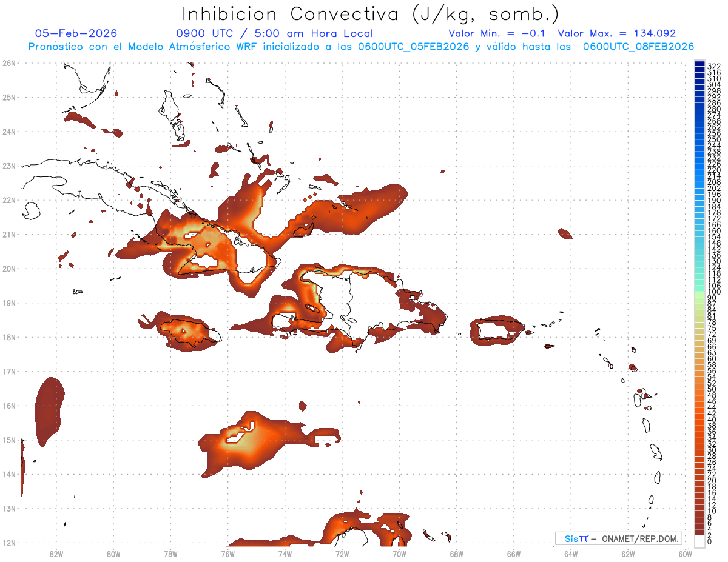Click the '18N' latitude label
This screenshot has width=728, height=562.
pos(9,337)
